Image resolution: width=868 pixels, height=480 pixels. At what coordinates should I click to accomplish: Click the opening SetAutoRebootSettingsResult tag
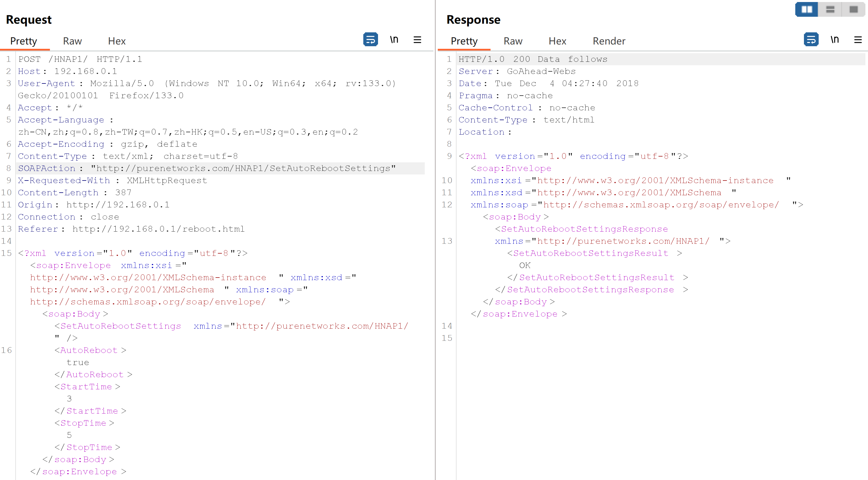(594, 253)
